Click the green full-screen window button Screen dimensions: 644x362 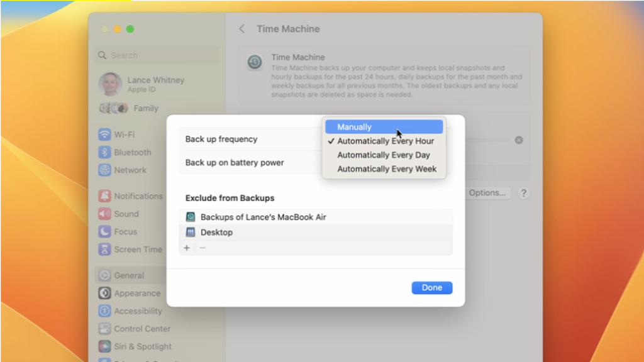tap(130, 29)
